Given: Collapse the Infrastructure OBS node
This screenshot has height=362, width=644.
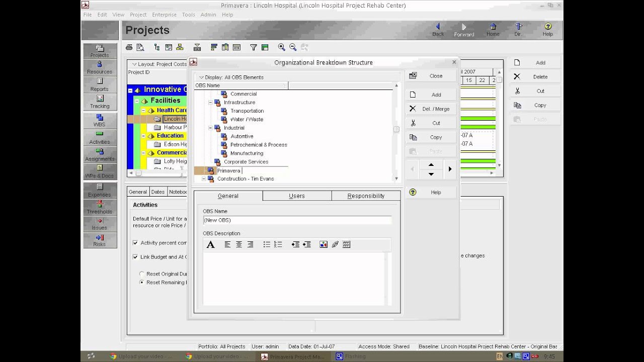Looking at the screenshot, I should (x=211, y=103).
